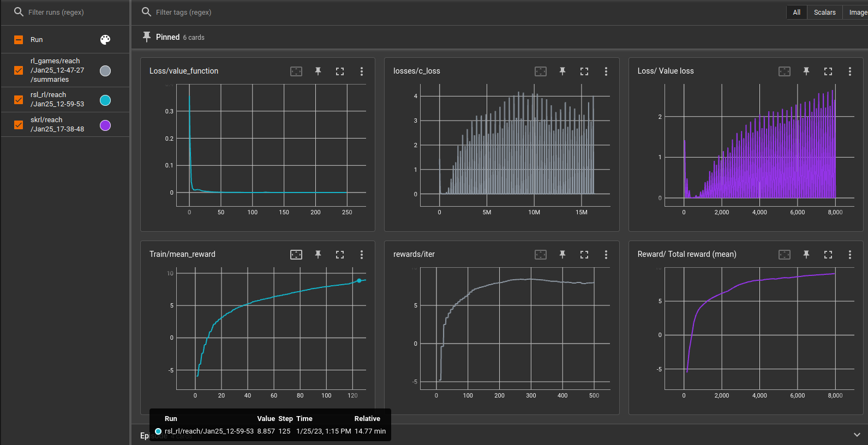Unpin the Train/mean_reward card
The image size is (868, 445).
click(x=318, y=255)
